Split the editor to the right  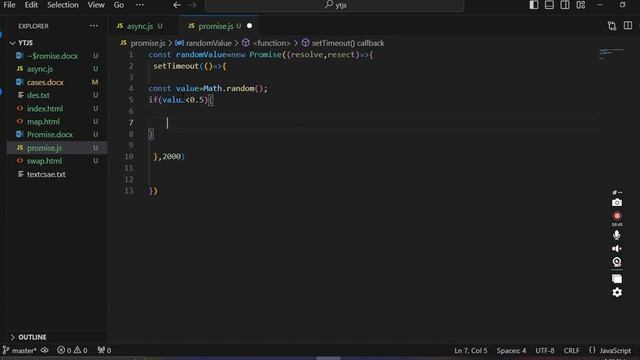click(628, 26)
